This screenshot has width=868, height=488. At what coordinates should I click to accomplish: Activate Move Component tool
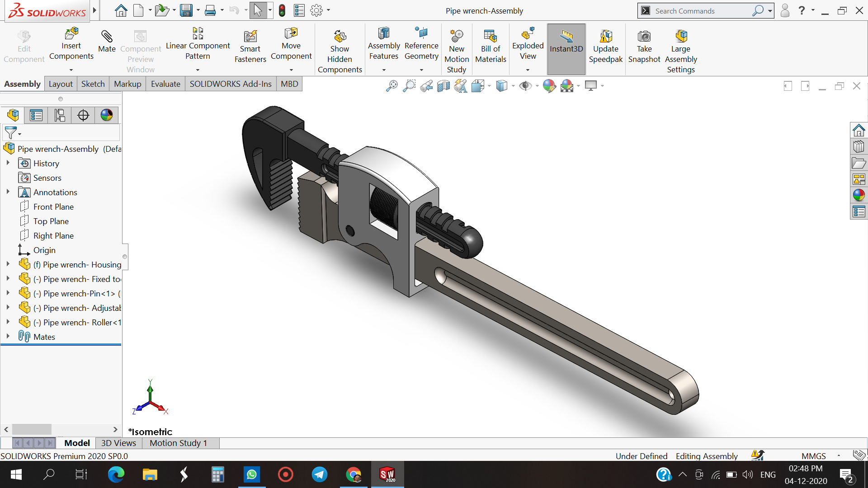point(291,44)
